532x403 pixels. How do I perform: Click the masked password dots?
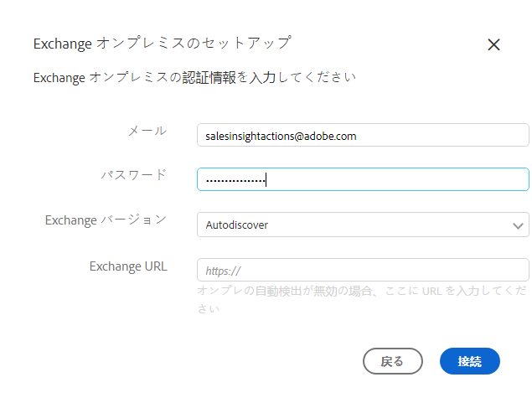tap(235, 180)
